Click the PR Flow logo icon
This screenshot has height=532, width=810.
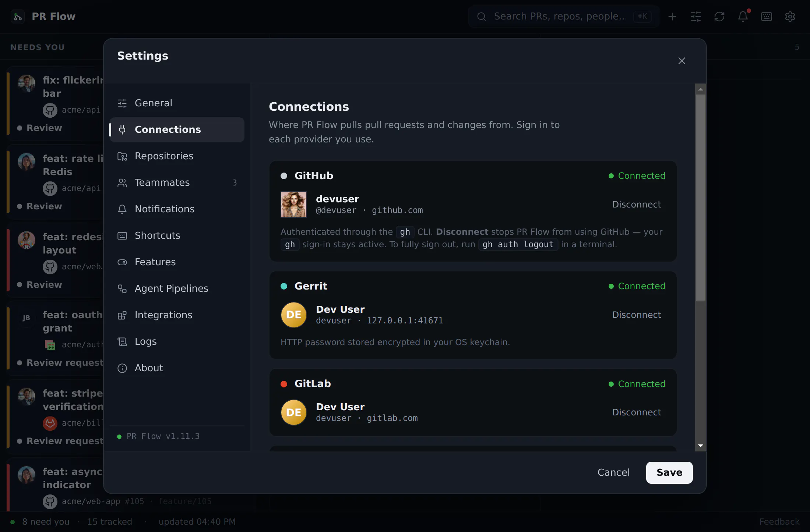[x=18, y=17]
